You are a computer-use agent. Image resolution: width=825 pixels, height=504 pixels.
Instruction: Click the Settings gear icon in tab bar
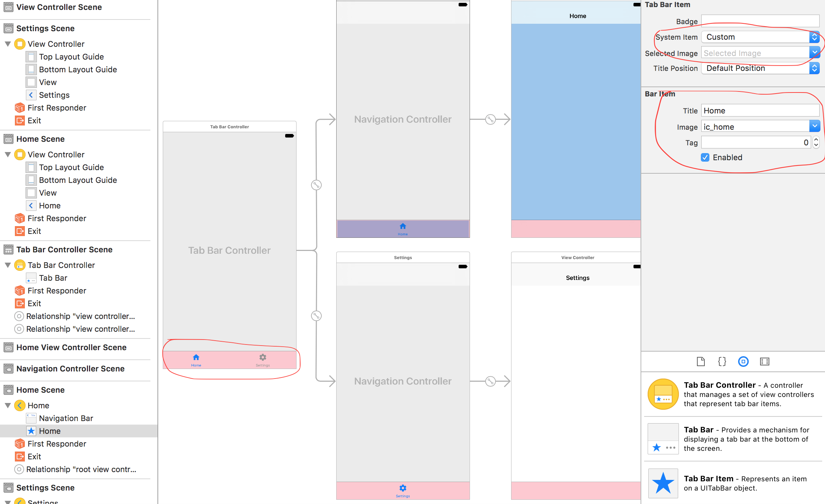pyautogui.click(x=263, y=357)
